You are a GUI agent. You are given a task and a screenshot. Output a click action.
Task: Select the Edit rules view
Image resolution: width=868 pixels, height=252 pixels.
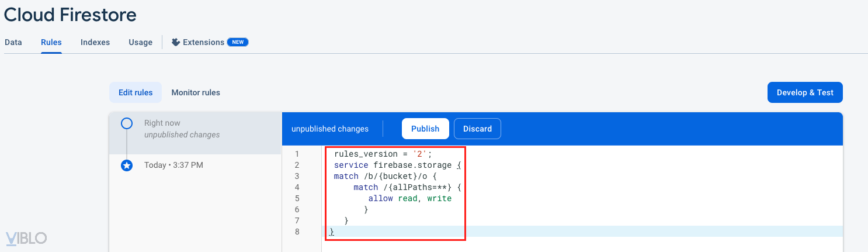coord(136,92)
